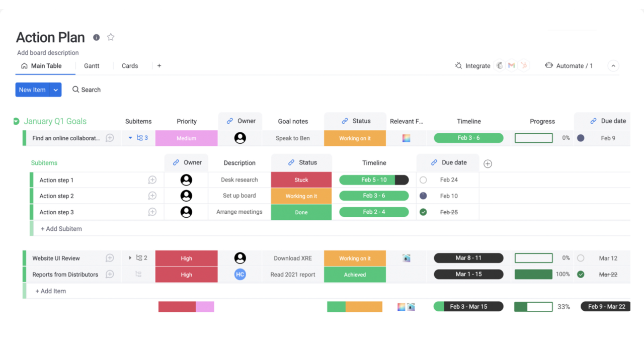Screen dimensions: 644x352
Task: Open the file thumbnail in Website UI Review row
Action: (x=407, y=258)
